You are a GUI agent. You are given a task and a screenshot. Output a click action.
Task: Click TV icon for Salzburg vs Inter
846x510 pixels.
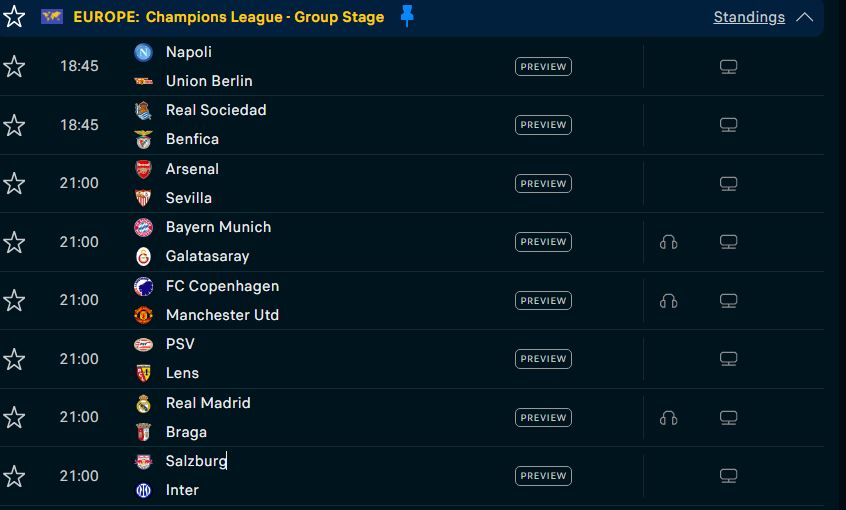(728, 476)
